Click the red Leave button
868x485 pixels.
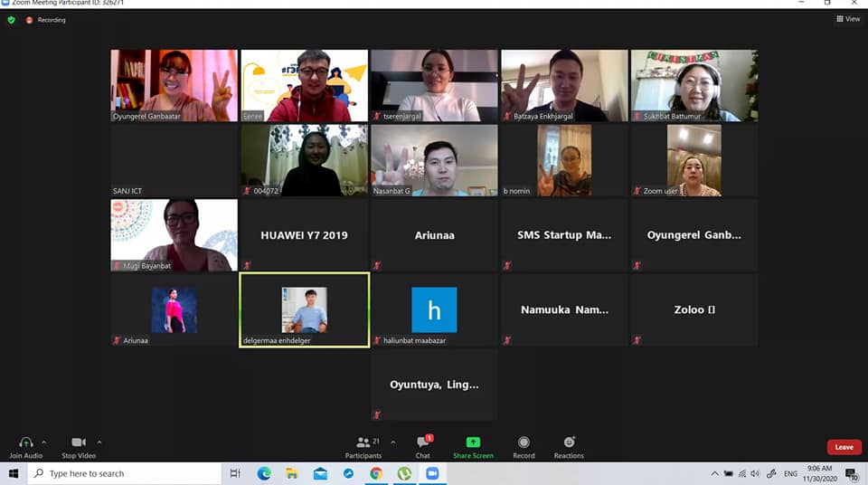(x=843, y=447)
